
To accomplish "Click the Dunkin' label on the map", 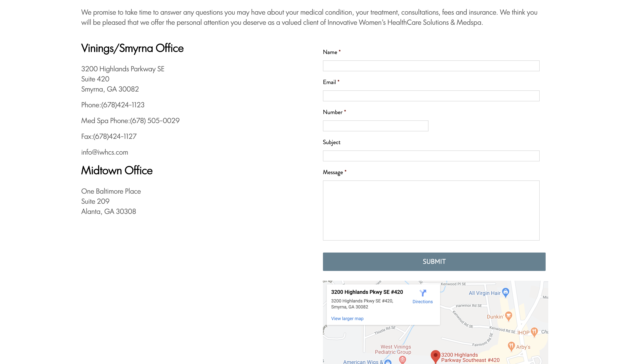I will click(x=495, y=317).
